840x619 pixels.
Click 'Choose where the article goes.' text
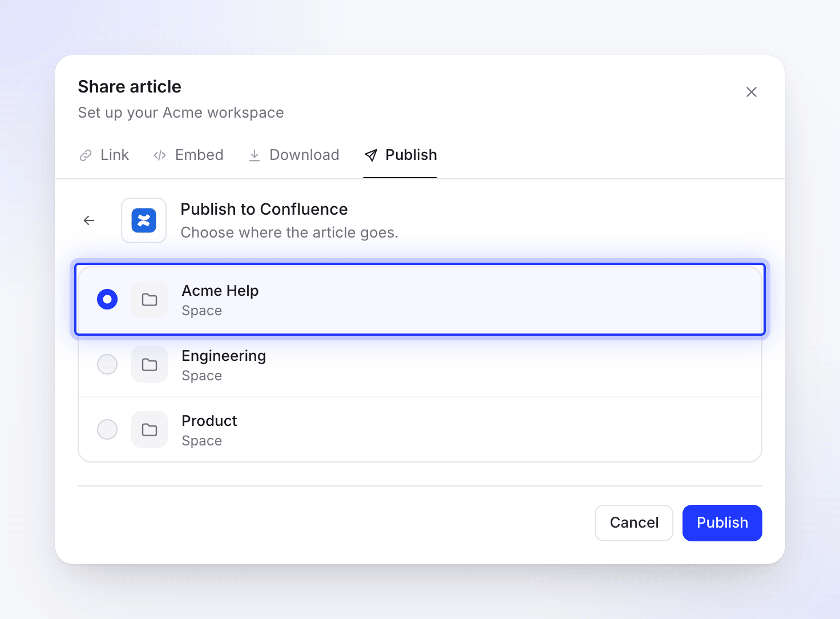[x=289, y=232]
